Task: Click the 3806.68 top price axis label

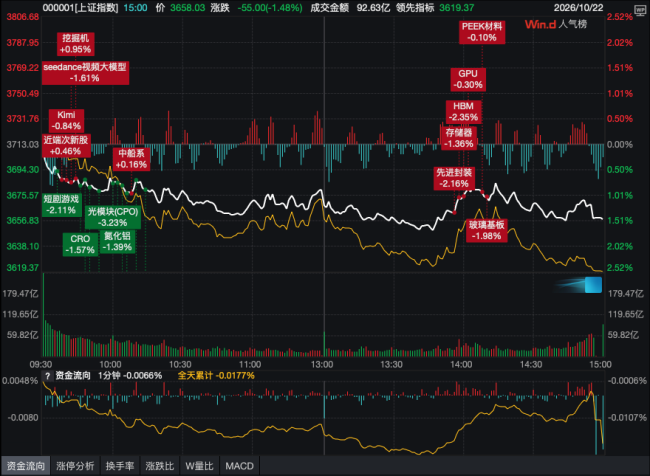Action: [23, 17]
